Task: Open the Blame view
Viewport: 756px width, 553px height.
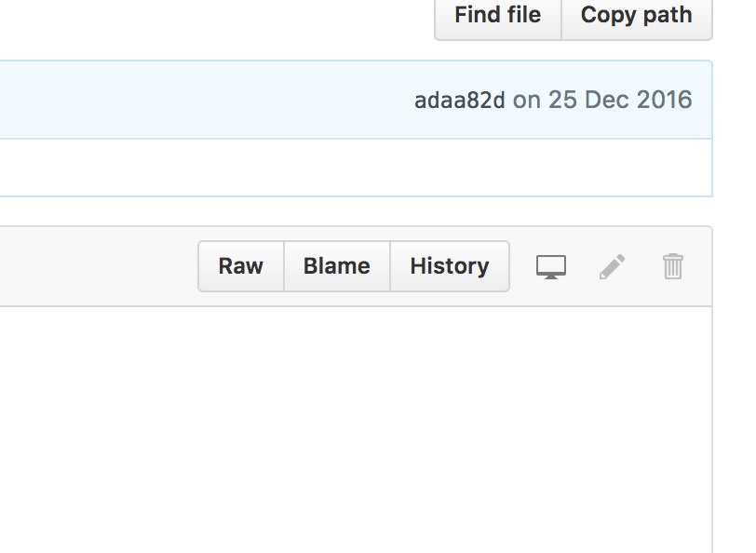Action: [x=337, y=266]
